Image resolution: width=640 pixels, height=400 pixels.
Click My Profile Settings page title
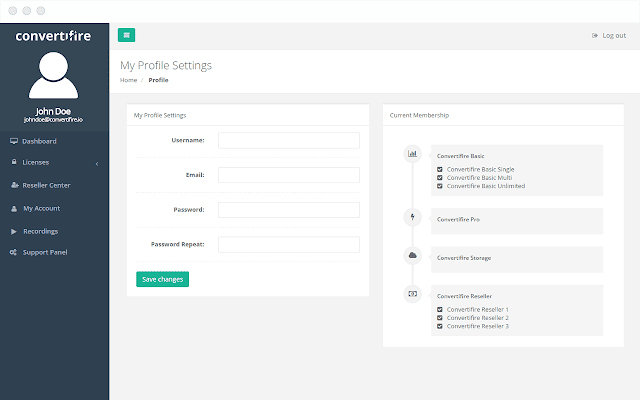(166, 65)
